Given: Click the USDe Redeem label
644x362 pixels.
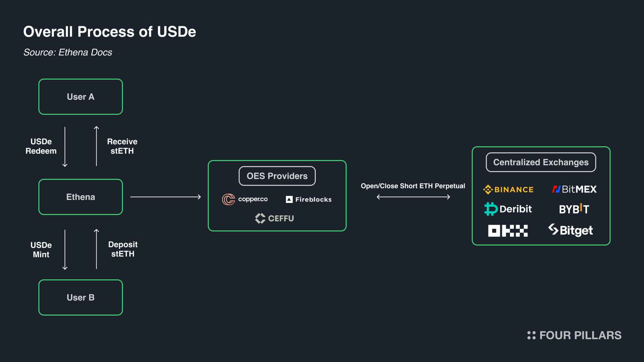Looking at the screenshot, I should point(41,146).
